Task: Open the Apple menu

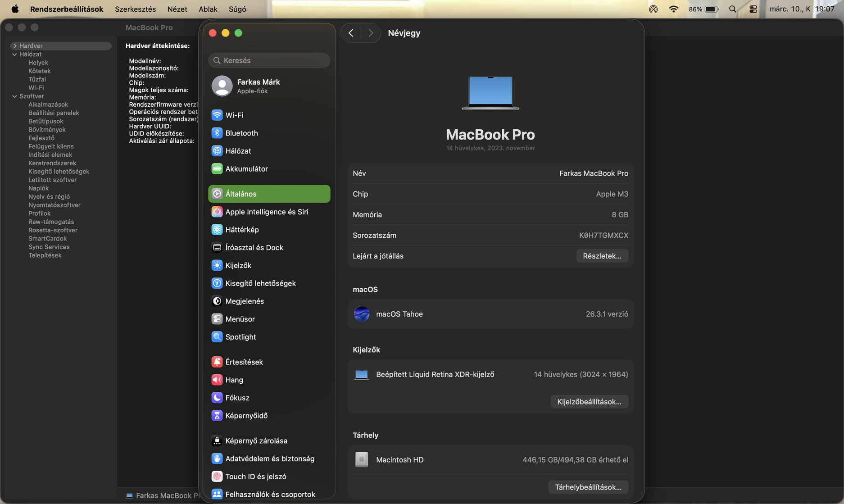Action: coord(15,9)
